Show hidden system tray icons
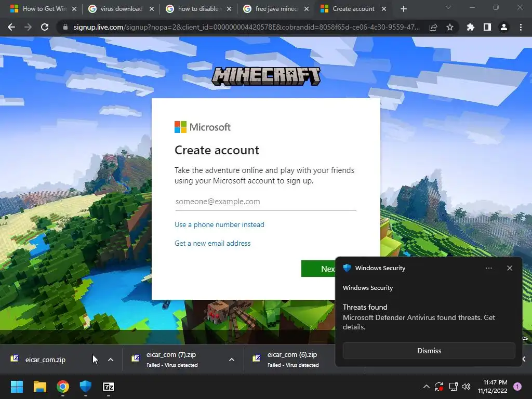Screen dimensions: 532x399 click(x=427, y=387)
